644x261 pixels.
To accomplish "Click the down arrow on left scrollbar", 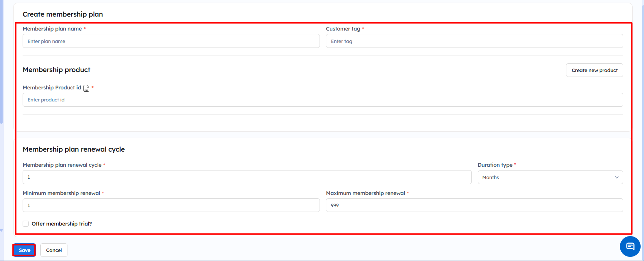I will (x=2, y=230).
